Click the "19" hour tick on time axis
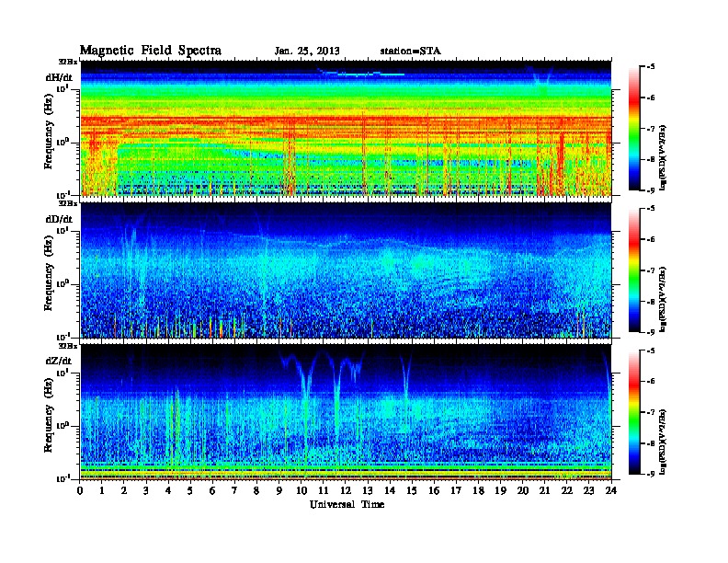This screenshot has width=728, height=563. point(500,491)
